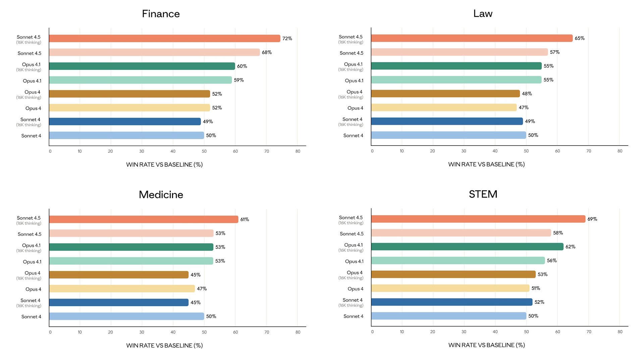Click the 57% value label in Law
Image resolution: width=644 pixels, height=362 pixels.
554,52
